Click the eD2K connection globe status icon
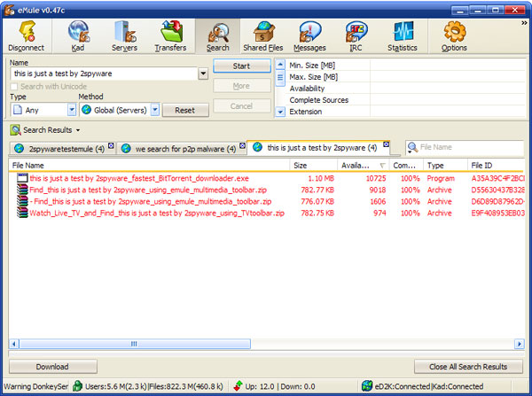This screenshot has width=532, height=396. coord(367,386)
